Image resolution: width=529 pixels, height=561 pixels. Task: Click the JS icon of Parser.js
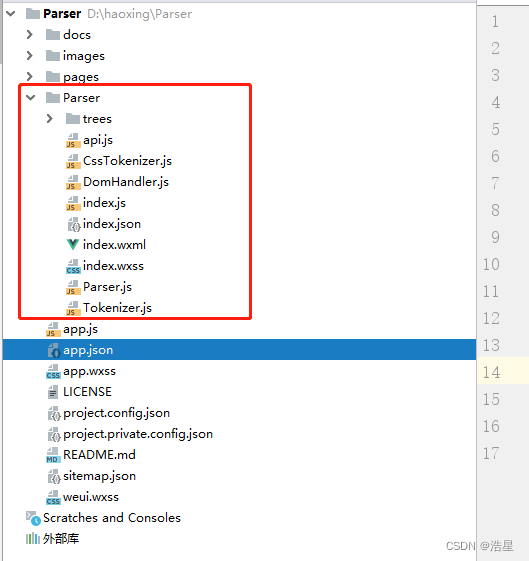pyautogui.click(x=73, y=287)
